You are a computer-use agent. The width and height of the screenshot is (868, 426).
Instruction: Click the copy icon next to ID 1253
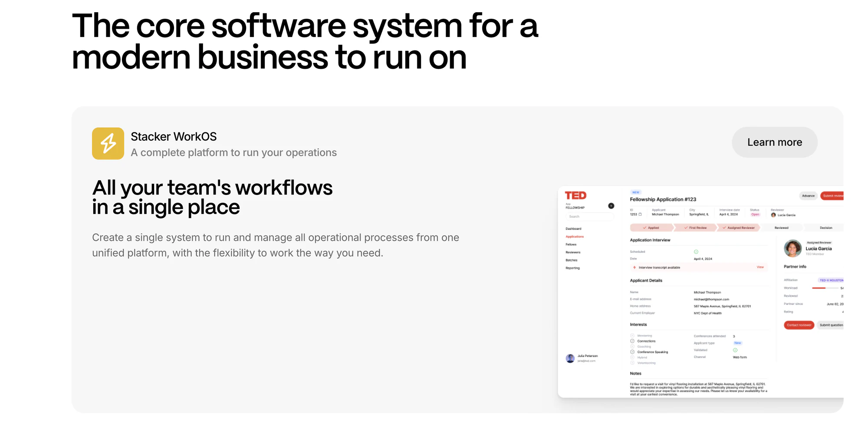coord(640,214)
